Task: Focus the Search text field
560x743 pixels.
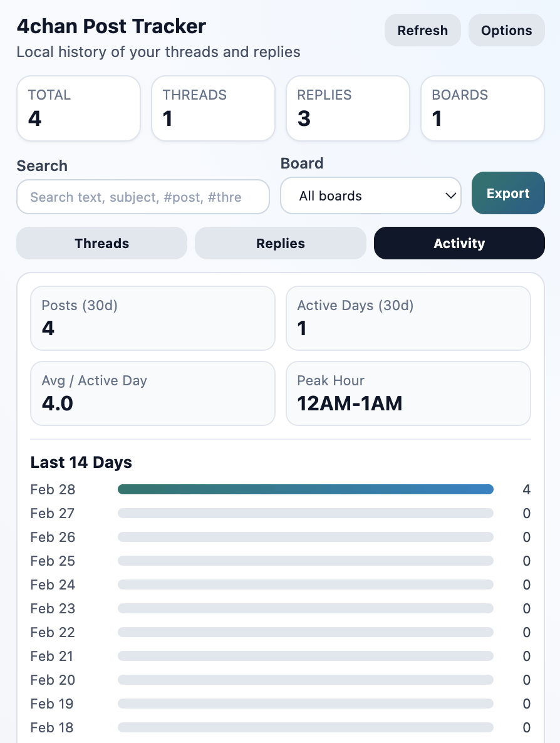Action: (x=143, y=197)
